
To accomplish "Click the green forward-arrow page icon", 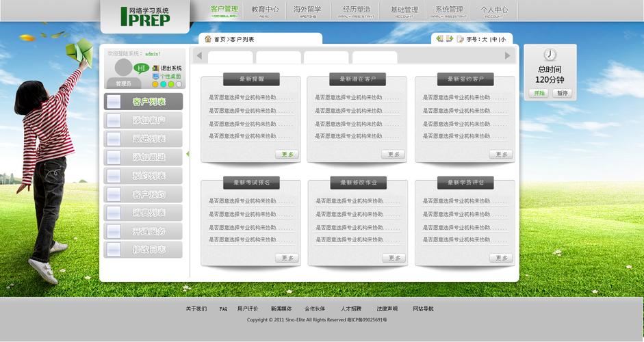I will (x=450, y=38).
